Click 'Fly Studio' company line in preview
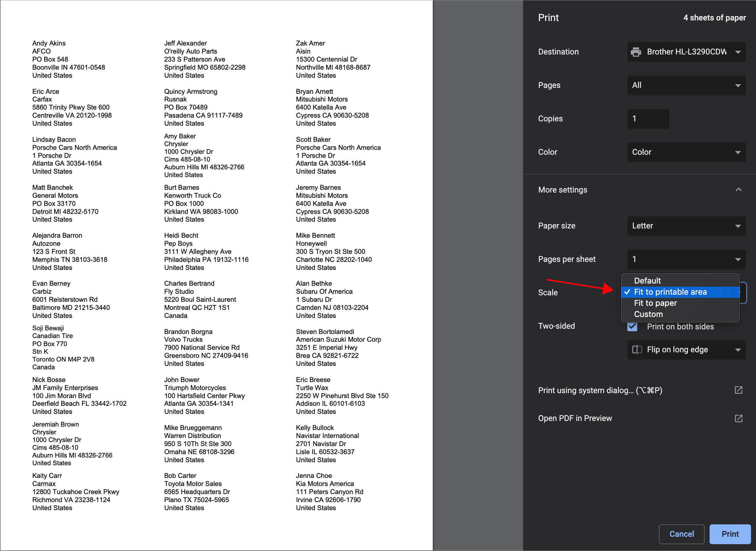The width and height of the screenshot is (756, 551). [179, 292]
